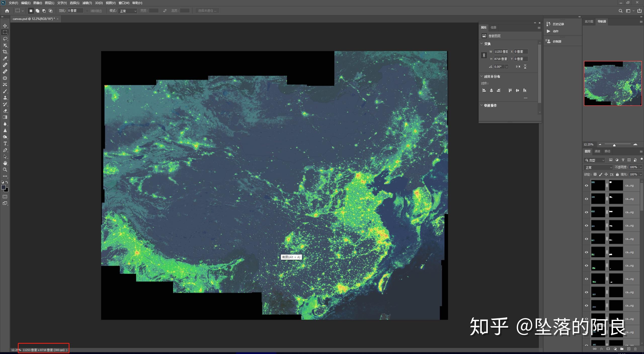
Task: Open the 历史记录 history panel
Action: point(558,24)
